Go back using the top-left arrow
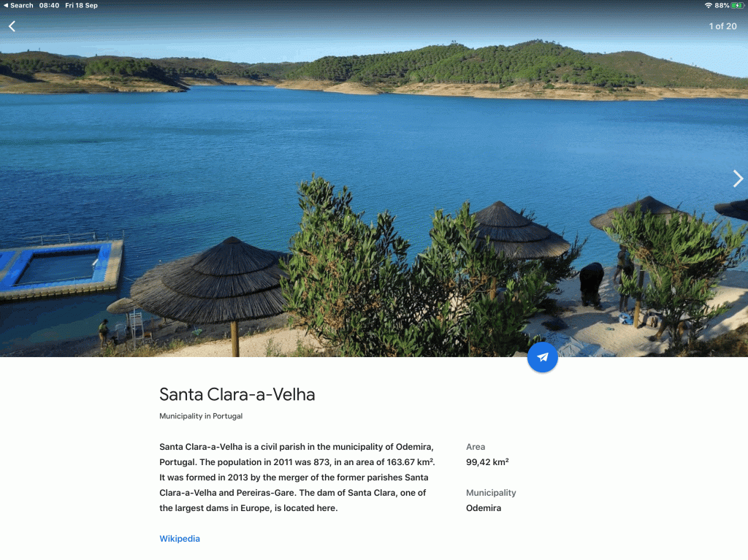This screenshot has width=748, height=560. pos(12,26)
